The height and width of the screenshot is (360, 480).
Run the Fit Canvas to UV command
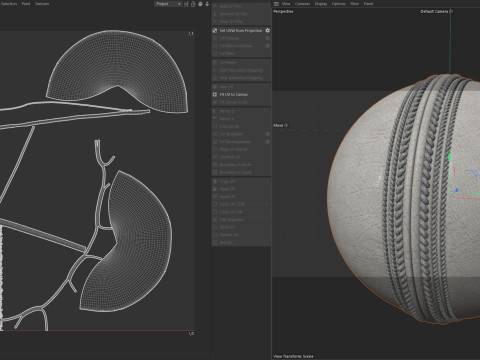[x=241, y=102]
